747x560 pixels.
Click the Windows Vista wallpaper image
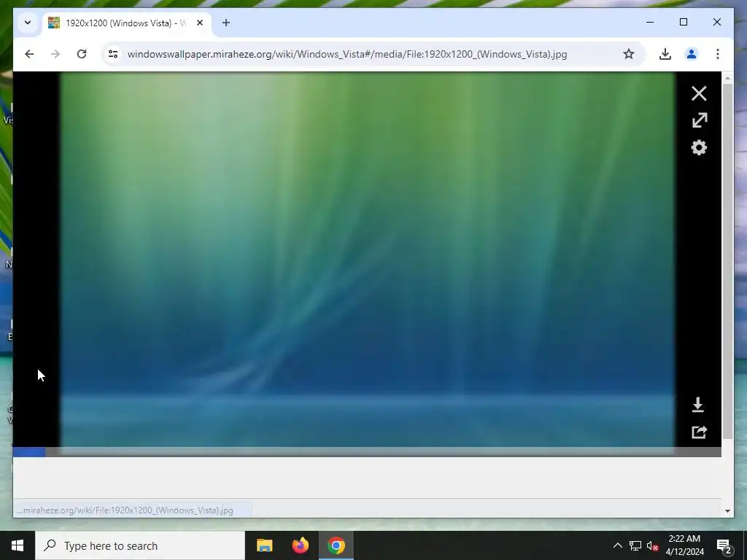tap(368, 260)
